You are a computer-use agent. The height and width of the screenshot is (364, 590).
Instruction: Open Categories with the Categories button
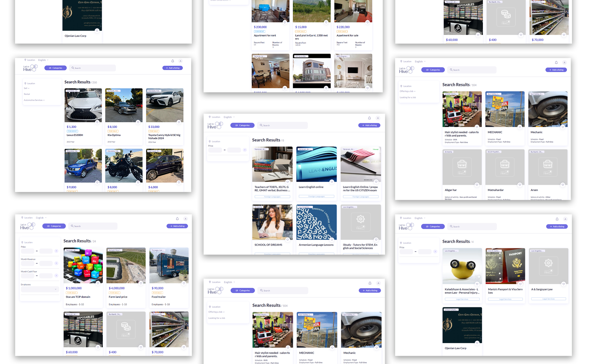(x=55, y=68)
